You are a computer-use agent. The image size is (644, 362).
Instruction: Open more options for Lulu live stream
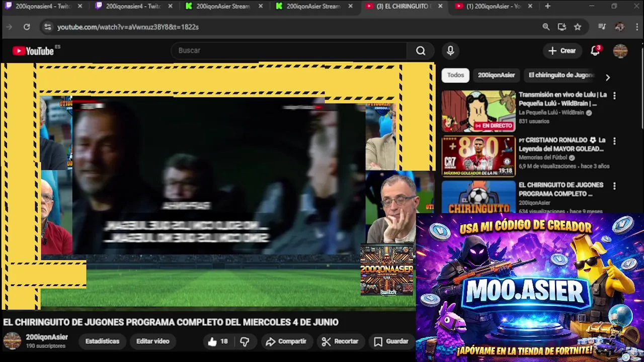(x=614, y=96)
